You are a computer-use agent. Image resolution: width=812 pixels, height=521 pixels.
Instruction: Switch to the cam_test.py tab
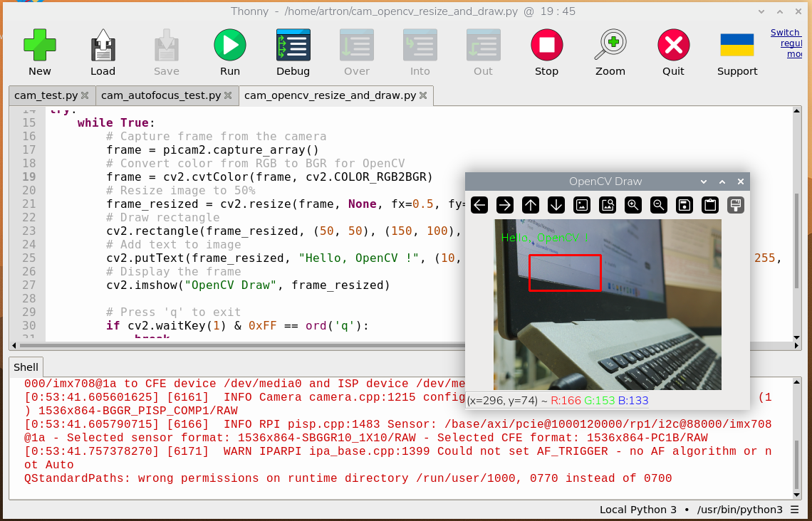[46, 95]
